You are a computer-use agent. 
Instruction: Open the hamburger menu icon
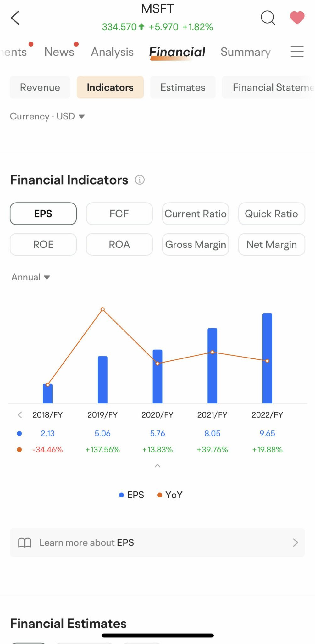(x=297, y=52)
